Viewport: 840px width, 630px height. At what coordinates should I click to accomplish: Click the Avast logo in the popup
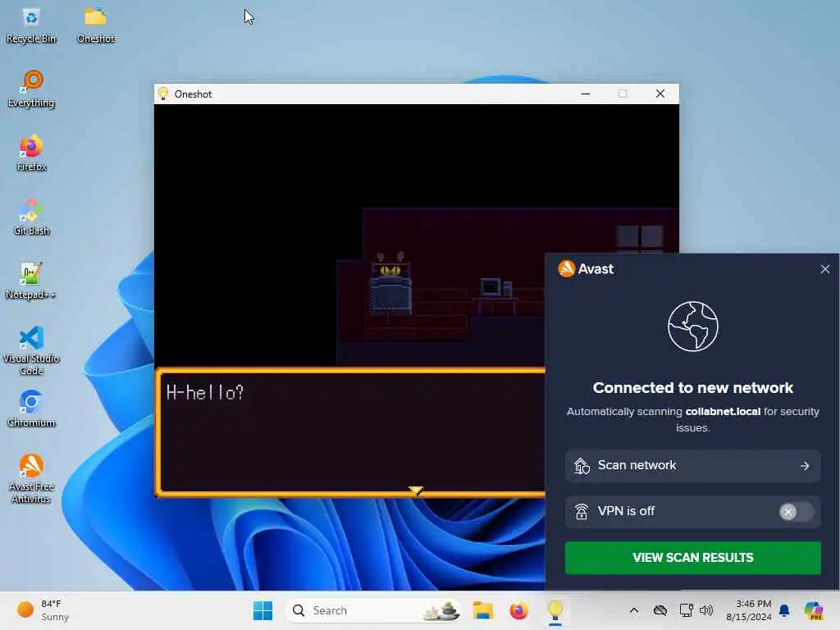pos(586,268)
